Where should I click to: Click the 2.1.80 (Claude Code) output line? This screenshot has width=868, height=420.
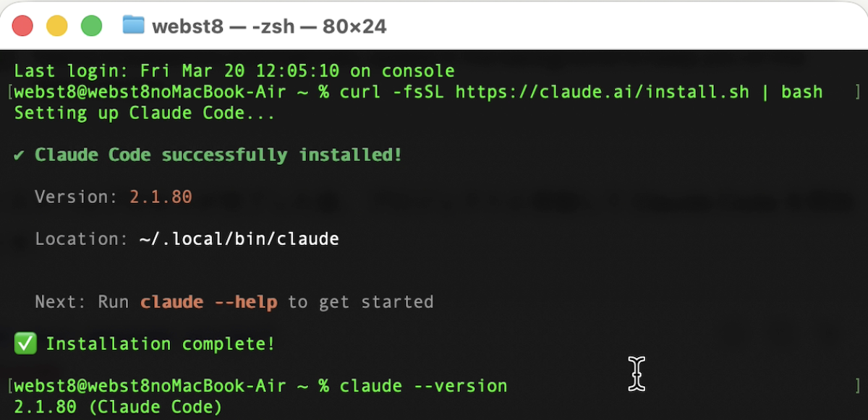118,407
